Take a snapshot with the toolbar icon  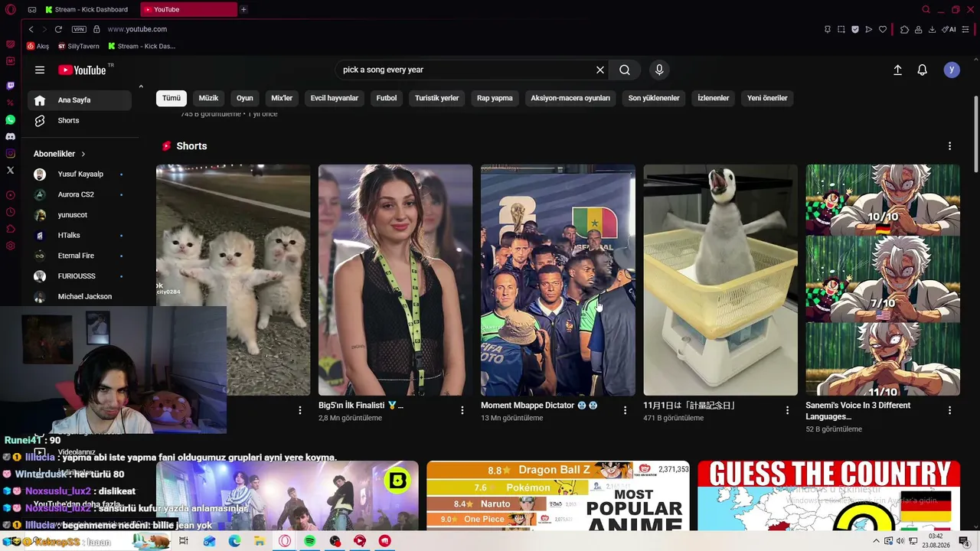point(841,29)
